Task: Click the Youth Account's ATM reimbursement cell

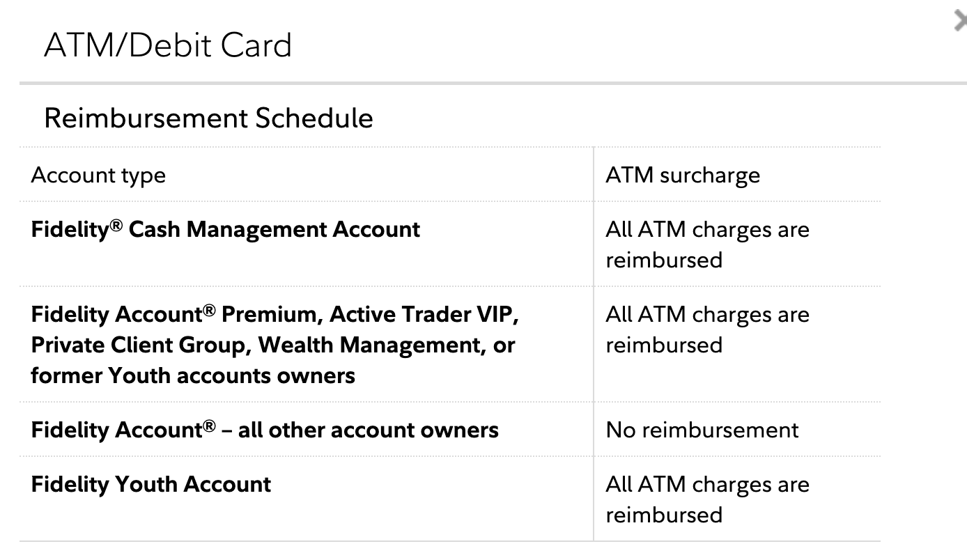Action: (706, 499)
